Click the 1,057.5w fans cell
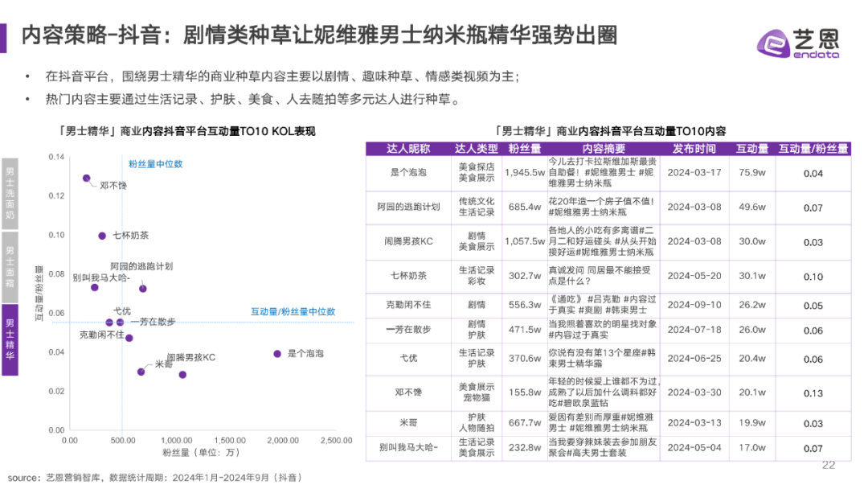The image size is (868, 489). point(525,241)
